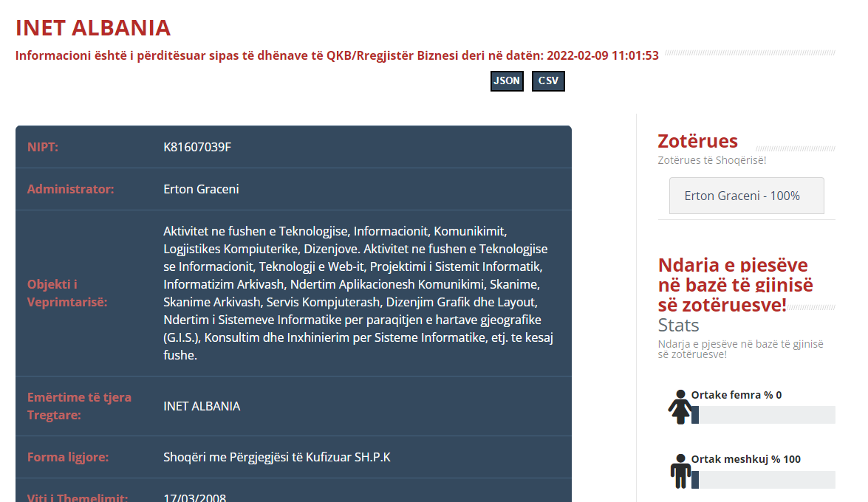Select the INET ALBANIA page heading
The width and height of the screenshot is (868, 502).
[93, 27]
